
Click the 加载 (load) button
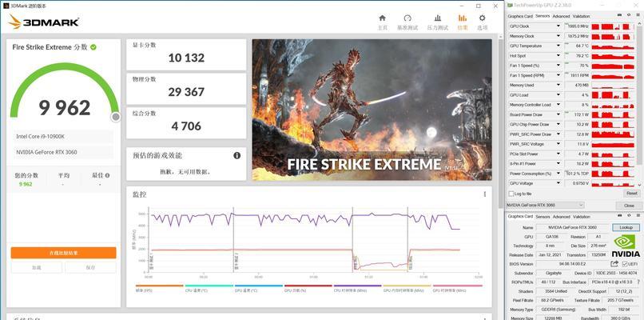tap(37, 267)
